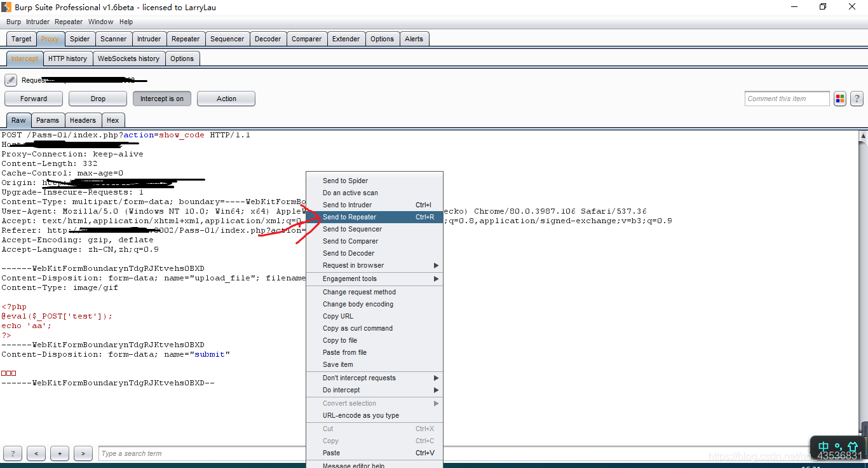Image resolution: width=868 pixels, height=468 pixels.
Task: Choose Send to Spider in context menu
Action: [x=374, y=181]
